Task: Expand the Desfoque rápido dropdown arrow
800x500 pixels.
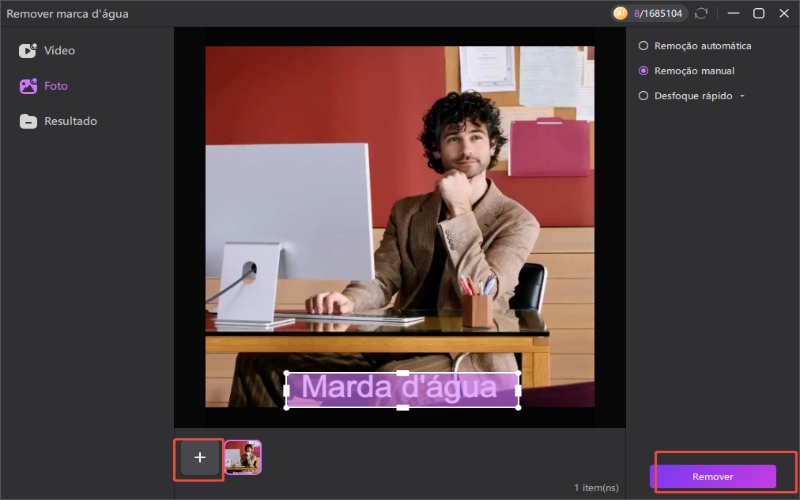Action: 742,97
